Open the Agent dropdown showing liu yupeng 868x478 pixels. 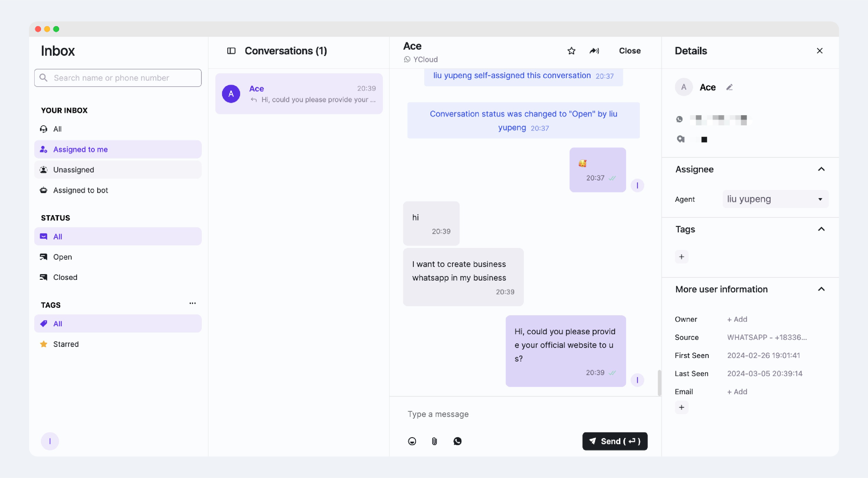tap(775, 199)
